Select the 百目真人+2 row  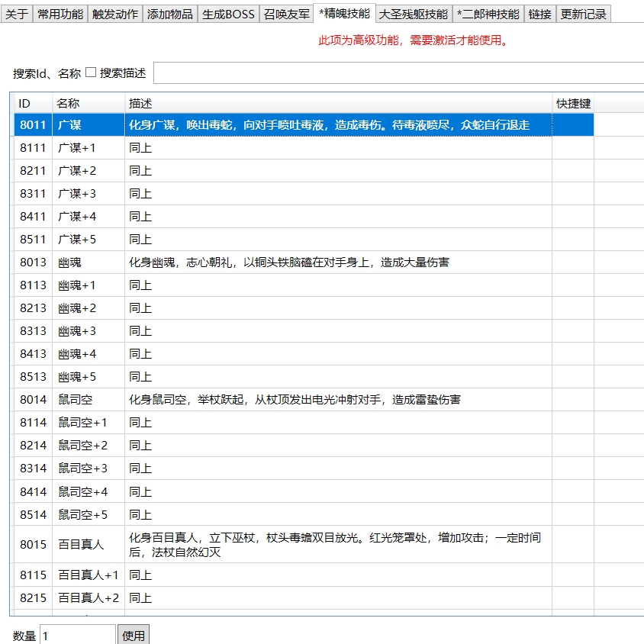tap(304, 598)
